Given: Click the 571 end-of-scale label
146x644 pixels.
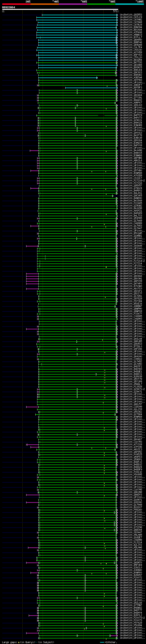Looking at the screenshot, I should pyautogui.click(x=115, y=11).
